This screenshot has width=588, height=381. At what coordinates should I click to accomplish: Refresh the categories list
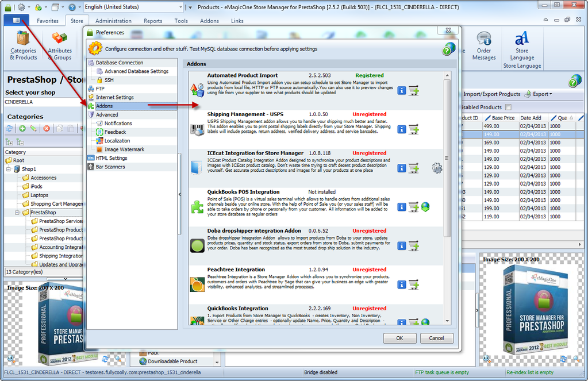pos(9,129)
